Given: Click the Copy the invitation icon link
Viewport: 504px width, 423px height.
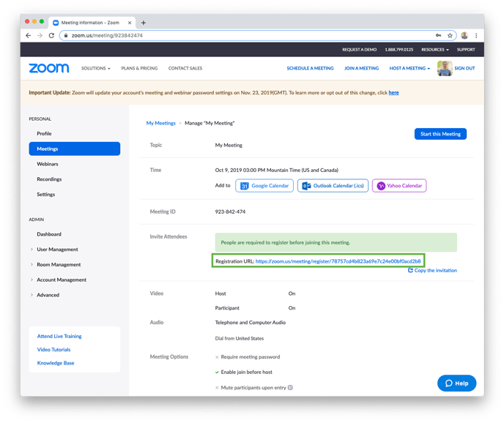Looking at the screenshot, I should pyautogui.click(x=432, y=271).
